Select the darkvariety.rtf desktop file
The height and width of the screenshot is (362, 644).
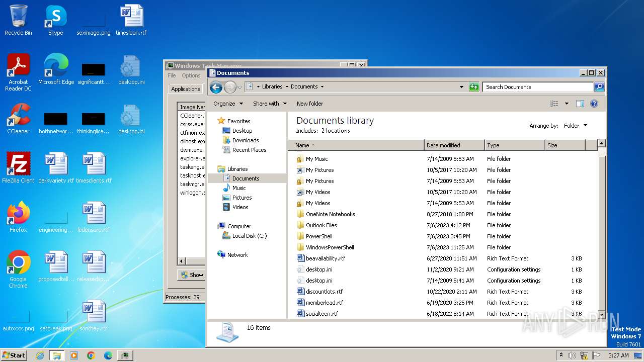point(56,168)
